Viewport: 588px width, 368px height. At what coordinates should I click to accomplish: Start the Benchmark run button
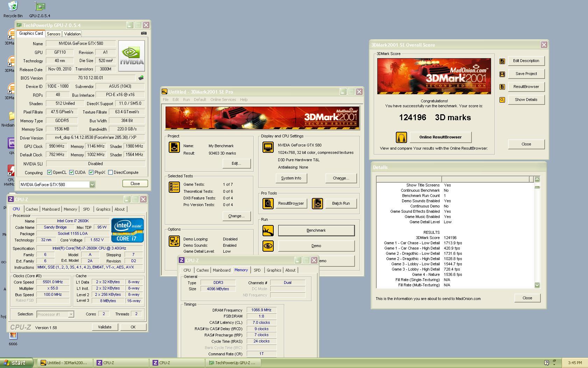click(x=316, y=230)
